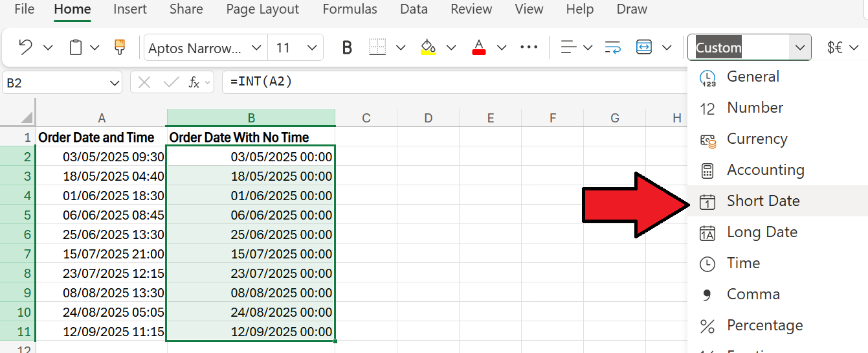Choose General number format
The image size is (868, 353).
click(777, 77)
